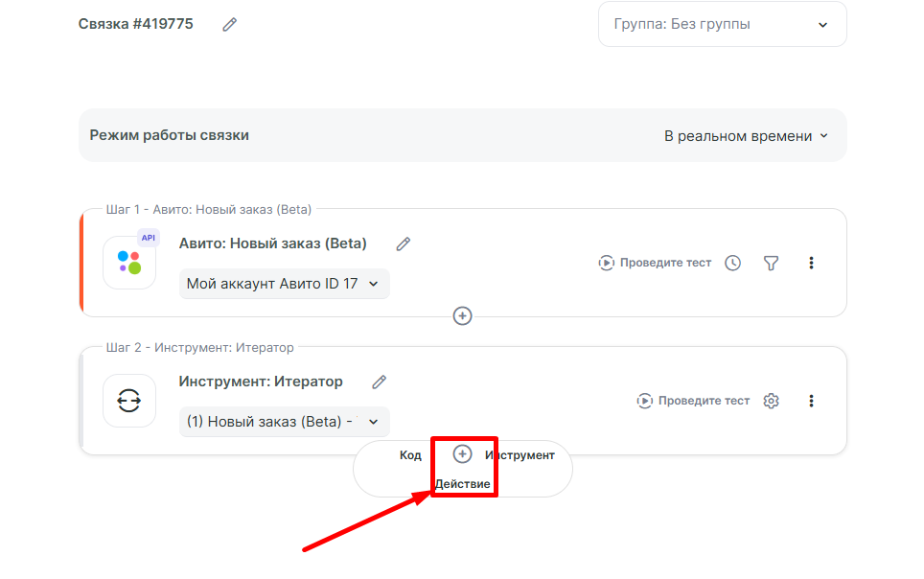Choose Код in the add-step popup

click(410, 455)
